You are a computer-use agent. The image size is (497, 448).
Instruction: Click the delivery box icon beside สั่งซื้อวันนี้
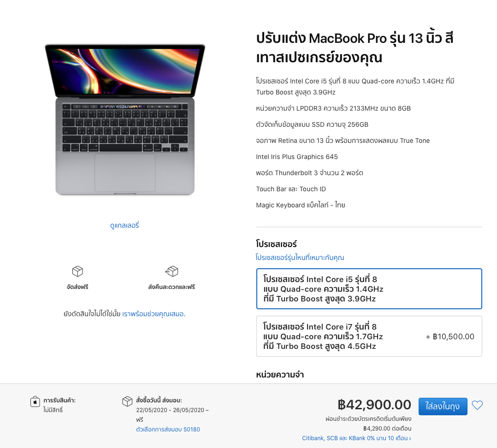(127, 402)
